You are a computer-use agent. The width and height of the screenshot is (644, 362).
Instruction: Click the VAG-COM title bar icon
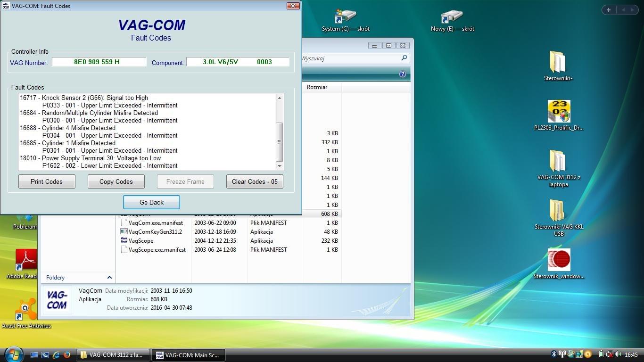pos(5,6)
